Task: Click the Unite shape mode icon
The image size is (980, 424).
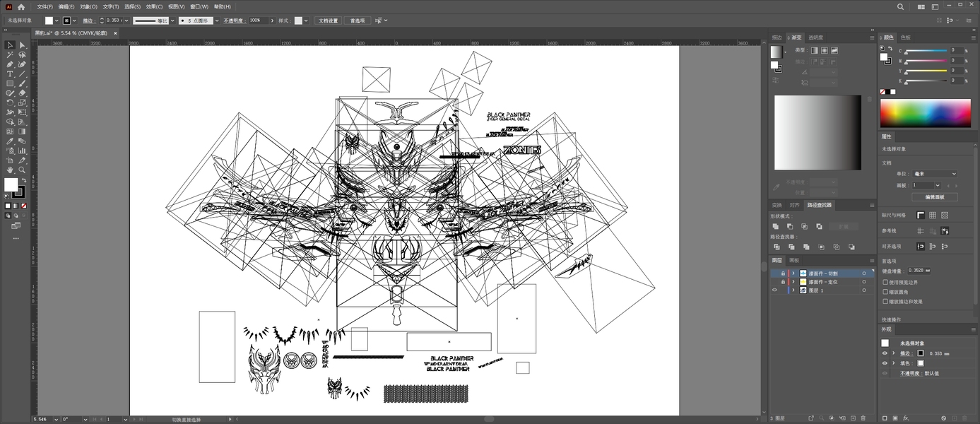Action: [x=776, y=226]
